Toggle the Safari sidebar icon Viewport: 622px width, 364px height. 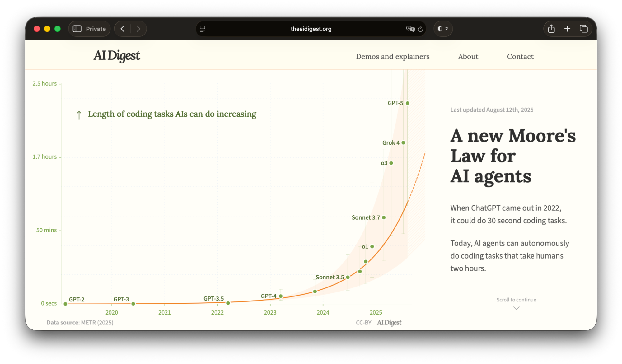[77, 29]
